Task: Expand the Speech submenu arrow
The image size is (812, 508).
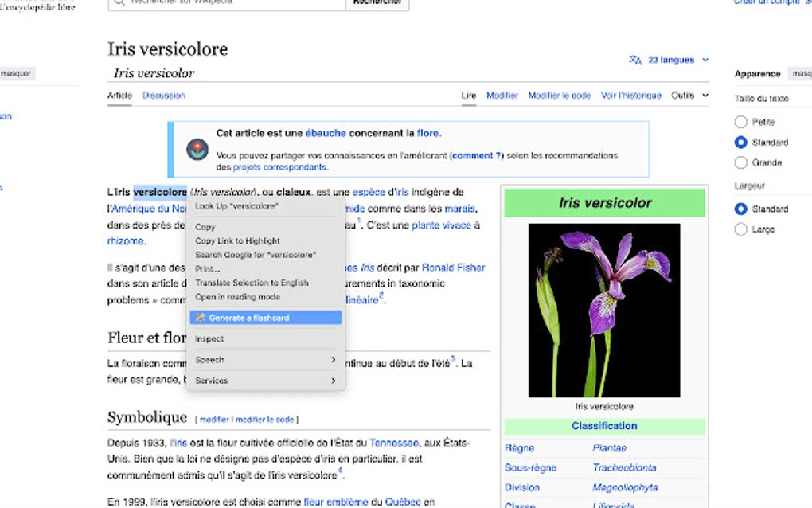Action: [x=333, y=359]
